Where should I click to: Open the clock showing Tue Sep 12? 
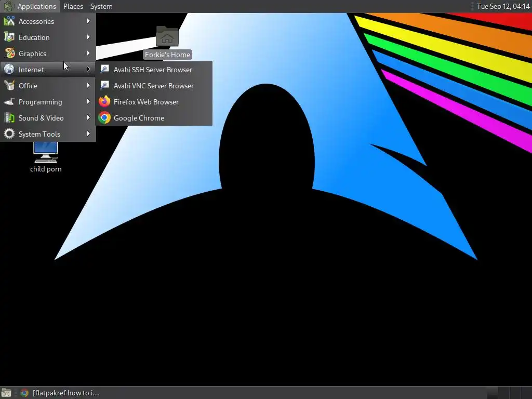tap(503, 6)
